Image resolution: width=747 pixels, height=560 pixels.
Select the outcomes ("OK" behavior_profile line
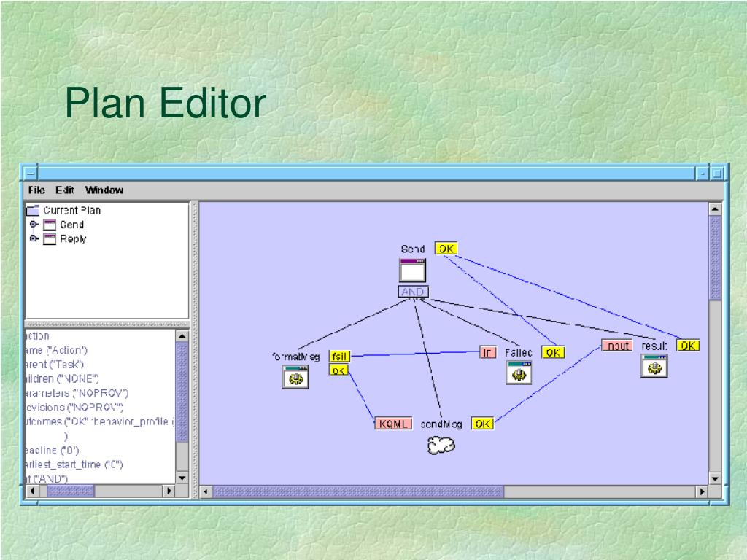click(x=101, y=421)
